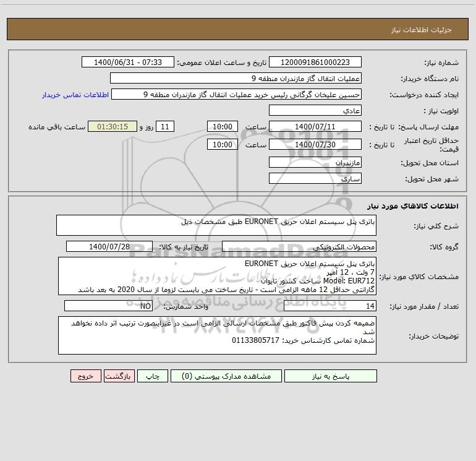Click the گروه کالا label
This screenshot has height=461, width=476.
click(x=444, y=247)
